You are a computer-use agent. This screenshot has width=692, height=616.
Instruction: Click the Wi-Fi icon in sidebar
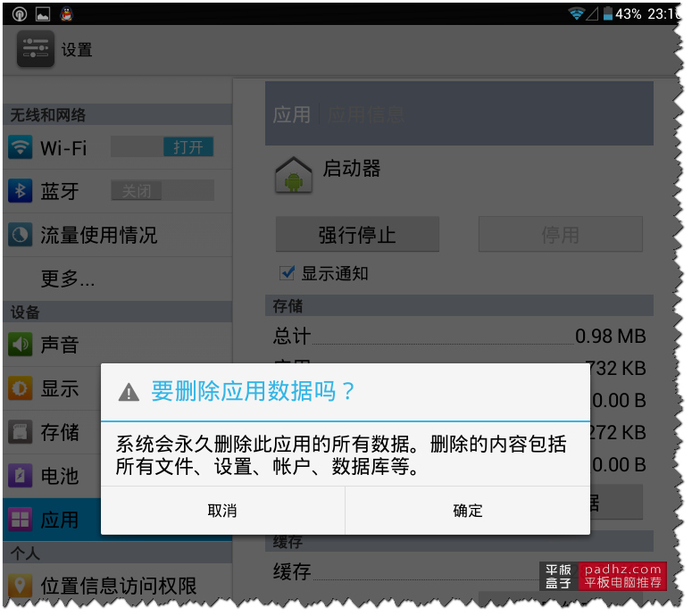point(21,148)
